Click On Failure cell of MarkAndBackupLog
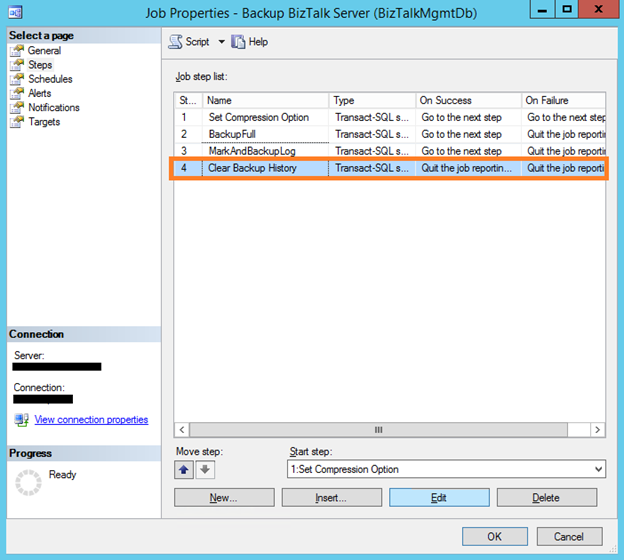Screen dimensions: 624x560 (564, 151)
